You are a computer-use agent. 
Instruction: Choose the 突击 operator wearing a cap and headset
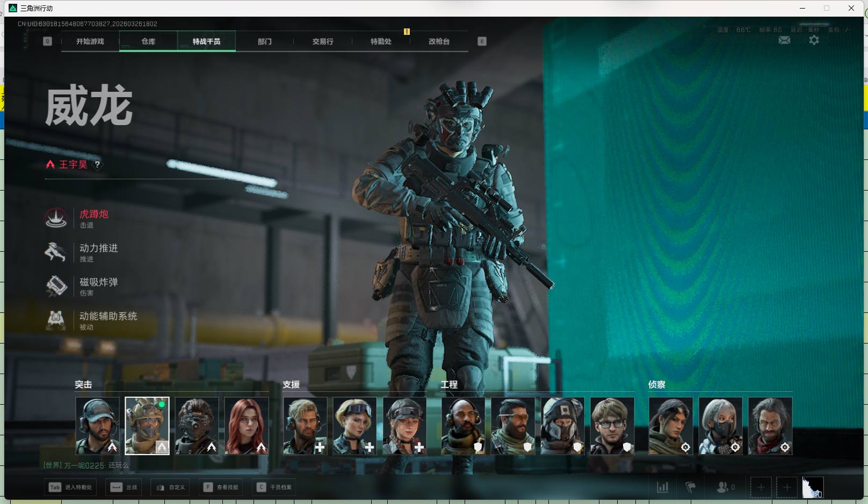pos(97,426)
